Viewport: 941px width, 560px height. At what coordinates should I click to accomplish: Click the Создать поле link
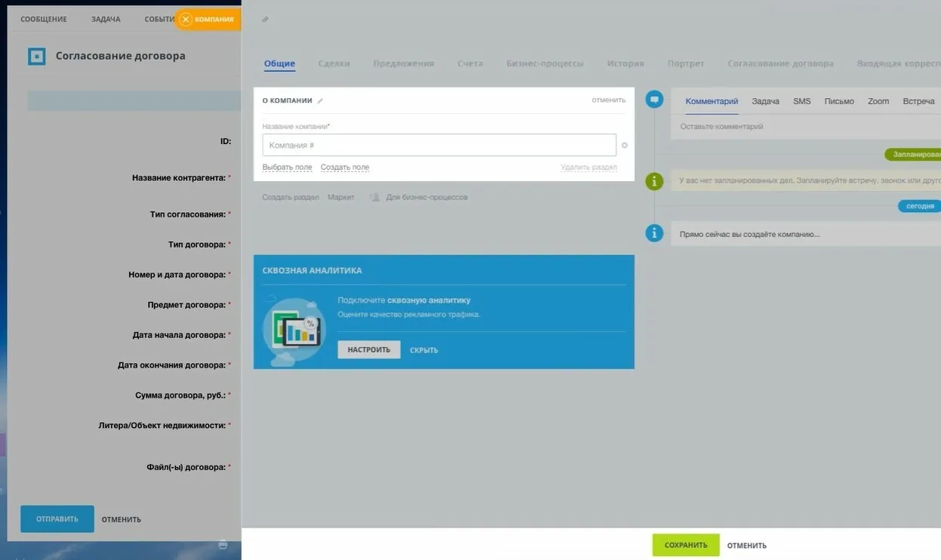pyautogui.click(x=345, y=168)
